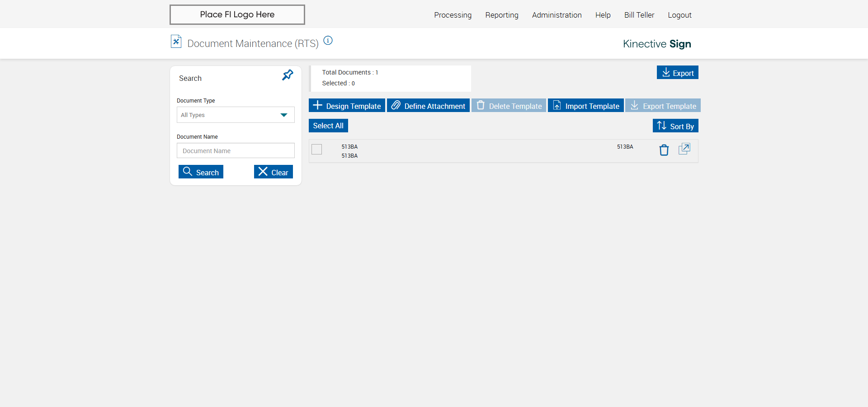Choose Import Template
Viewport: 868px width, 407px height.
coord(586,105)
